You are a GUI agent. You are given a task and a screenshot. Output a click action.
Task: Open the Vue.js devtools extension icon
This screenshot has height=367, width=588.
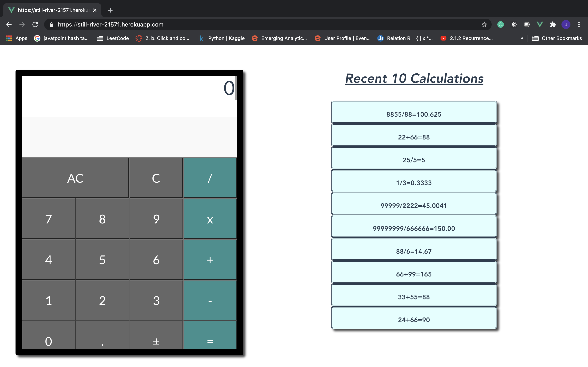[539, 24]
